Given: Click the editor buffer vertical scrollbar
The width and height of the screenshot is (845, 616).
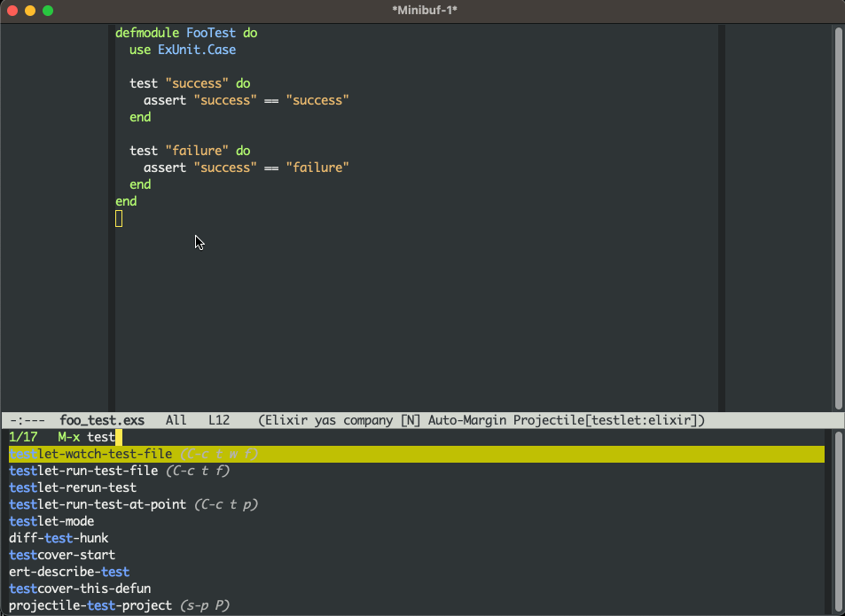Looking at the screenshot, I should click(838, 217).
